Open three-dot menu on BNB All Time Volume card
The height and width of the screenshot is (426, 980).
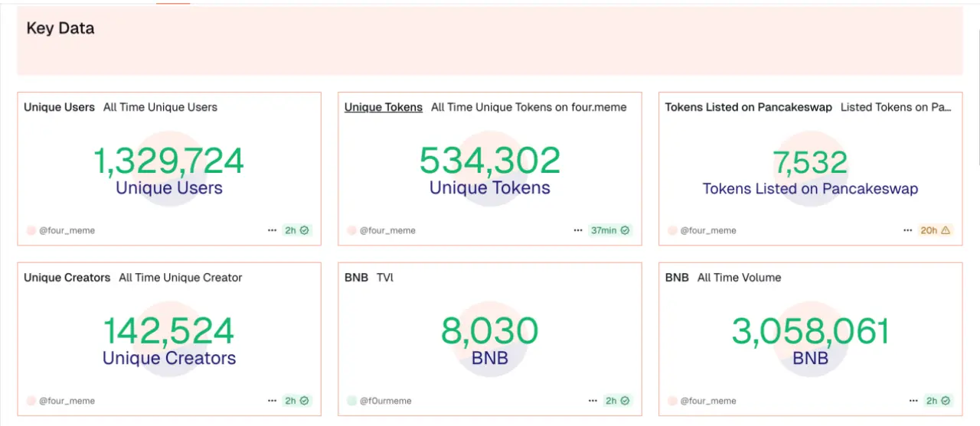click(x=913, y=401)
